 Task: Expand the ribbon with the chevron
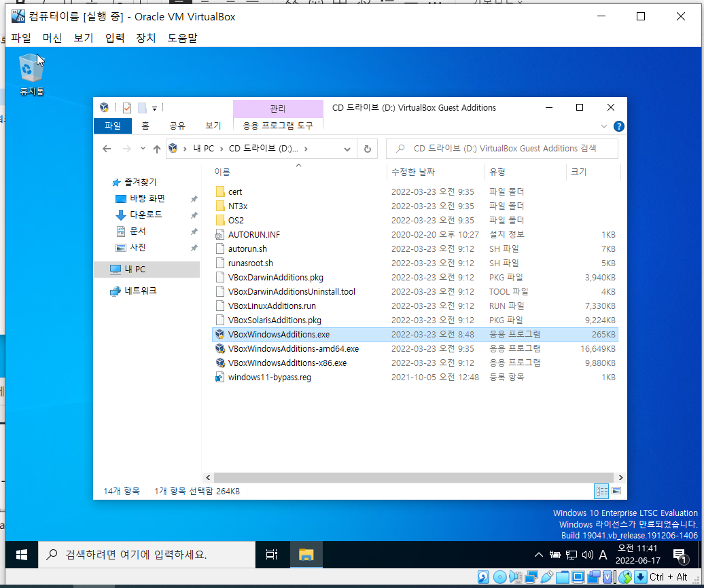[x=604, y=126]
